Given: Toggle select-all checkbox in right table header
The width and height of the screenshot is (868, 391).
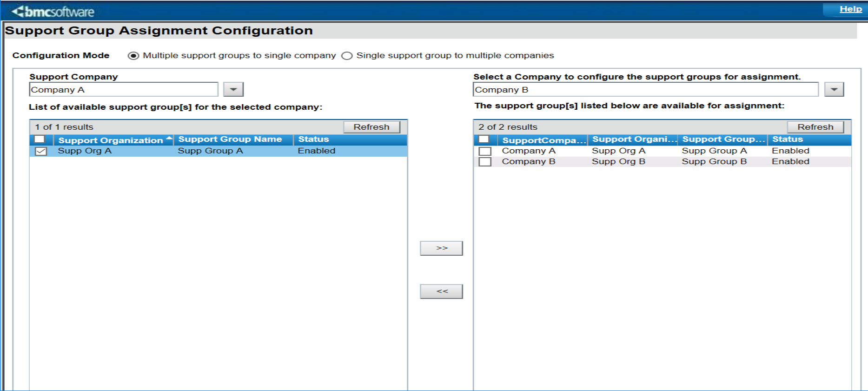Looking at the screenshot, I should tap(484, 139).
